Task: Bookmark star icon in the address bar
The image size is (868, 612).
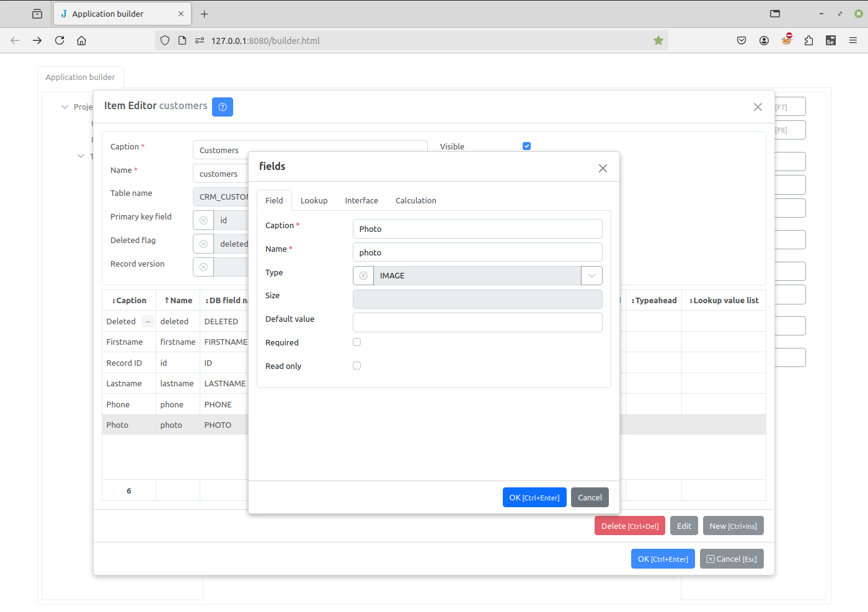Action: click(658, 40)
